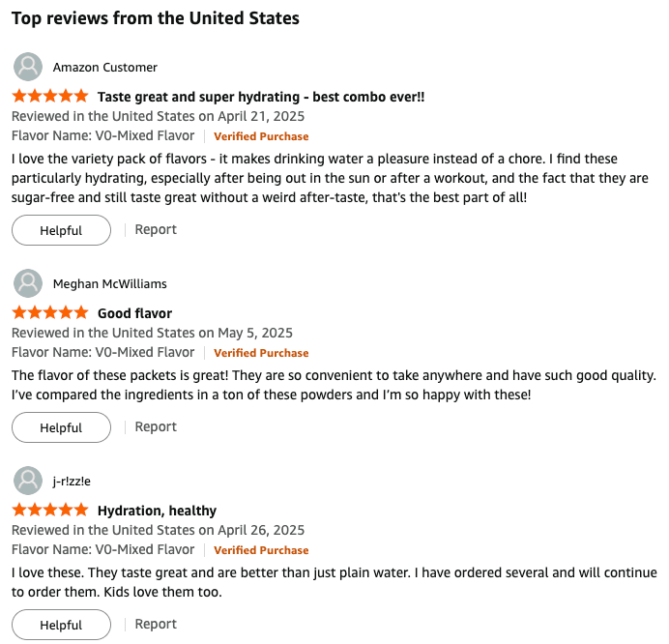Screen dimensions: 669x644
Task: Click Verified Purchase on the April 21 review
Action: click(x=261, y=136)
